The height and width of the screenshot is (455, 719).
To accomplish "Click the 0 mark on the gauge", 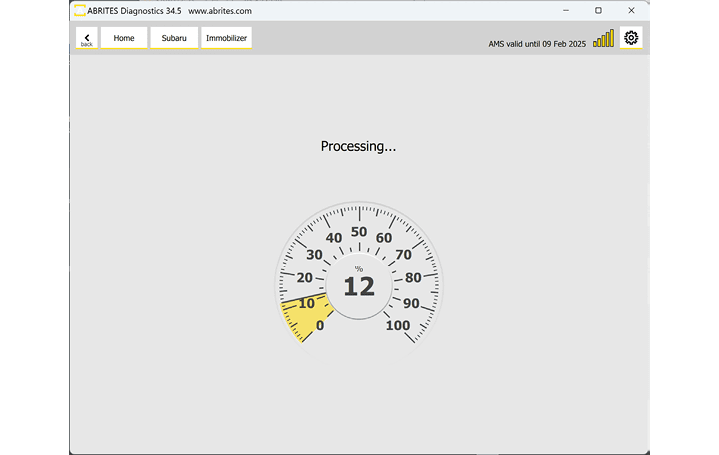I will coord(320,325).
